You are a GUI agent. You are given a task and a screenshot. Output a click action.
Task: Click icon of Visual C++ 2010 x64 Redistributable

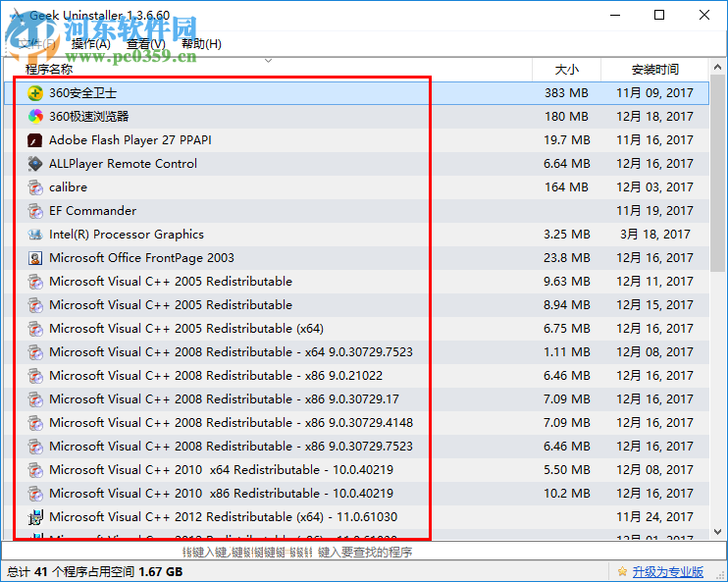click(35, 470)
